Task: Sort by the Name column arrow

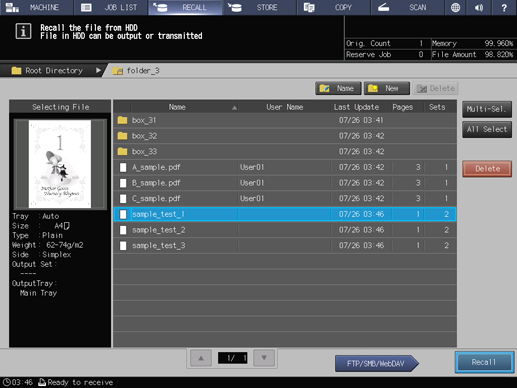Action: [x=234, y=107]
